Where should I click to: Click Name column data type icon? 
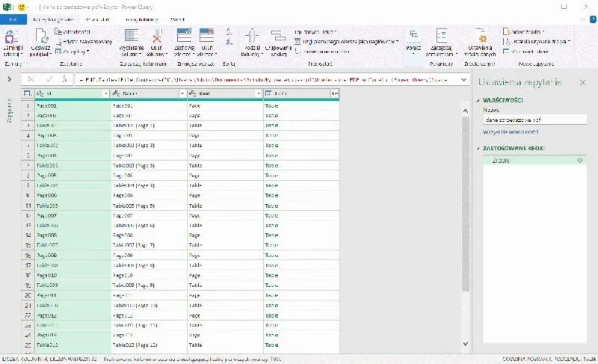tap(117, 93)
